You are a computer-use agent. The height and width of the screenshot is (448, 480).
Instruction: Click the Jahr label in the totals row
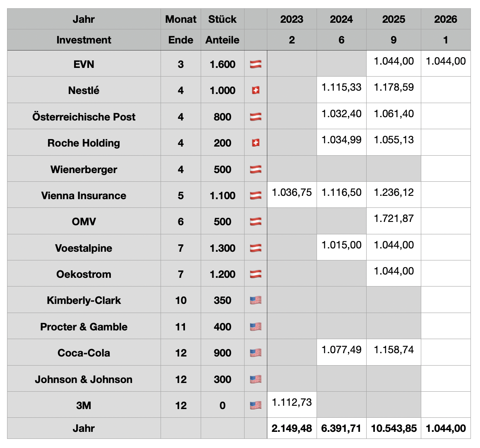click(x=84, y=428)
